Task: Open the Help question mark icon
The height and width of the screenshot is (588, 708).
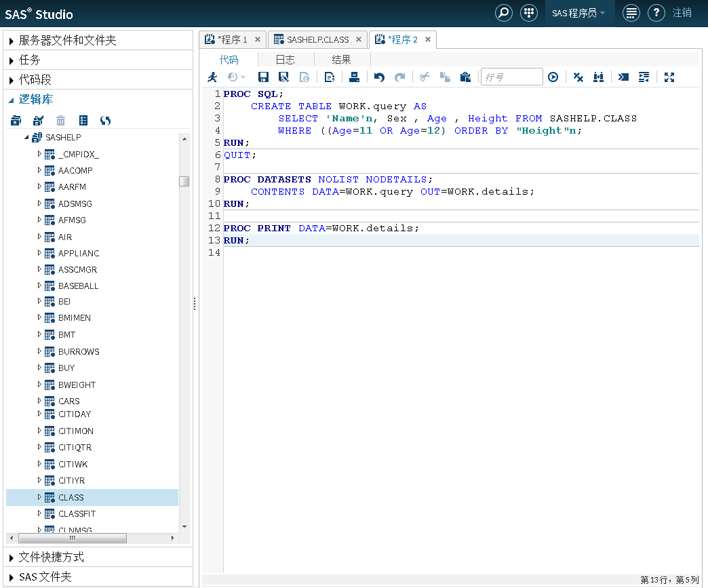Action: (x=655, y=13)
